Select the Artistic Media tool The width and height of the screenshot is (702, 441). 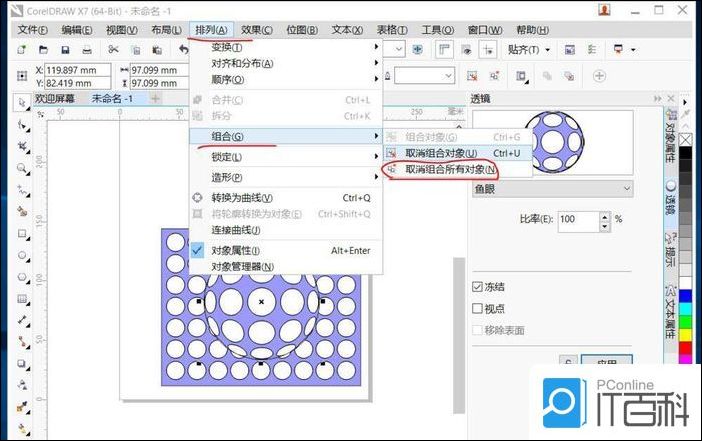pos(22,211)
